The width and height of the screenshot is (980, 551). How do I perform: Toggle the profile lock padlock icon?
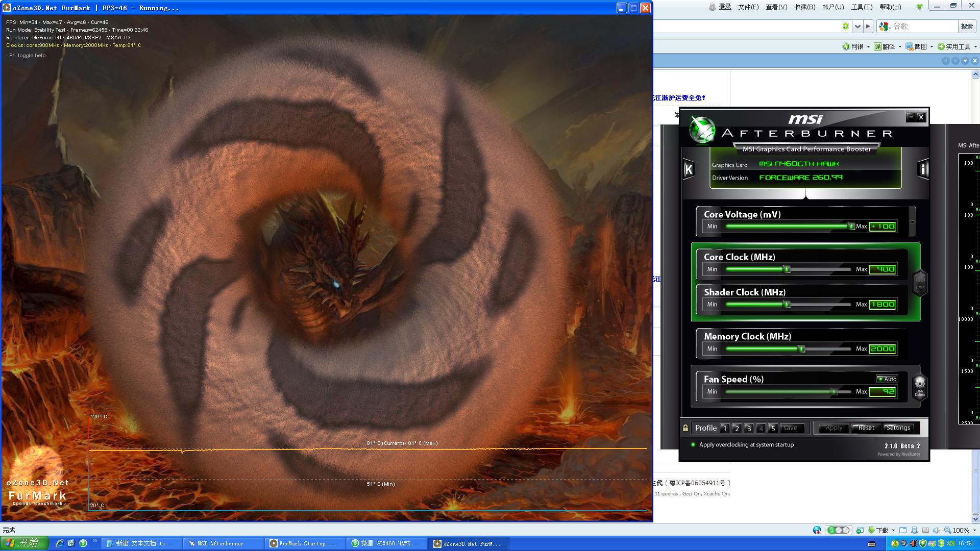(x=685, y=428)
